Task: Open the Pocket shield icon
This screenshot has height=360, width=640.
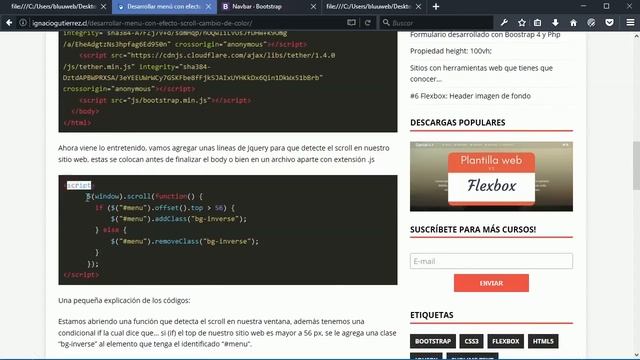Action: point(609,23)
